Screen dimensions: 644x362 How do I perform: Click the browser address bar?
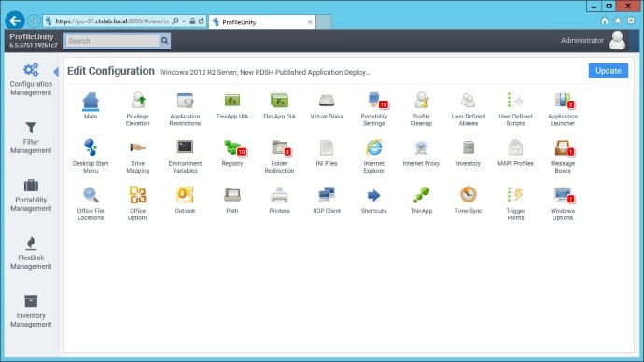pyautogui.click(x=111, y=21)
